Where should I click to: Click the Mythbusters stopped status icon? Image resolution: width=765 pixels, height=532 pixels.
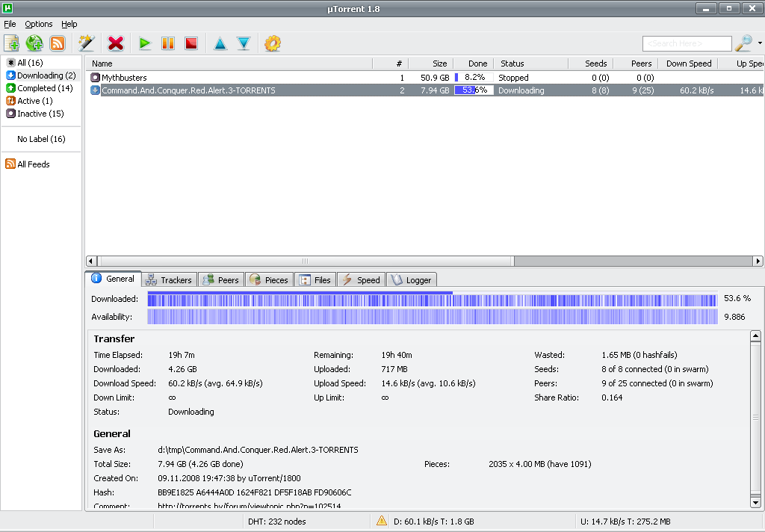coord(95,78)
